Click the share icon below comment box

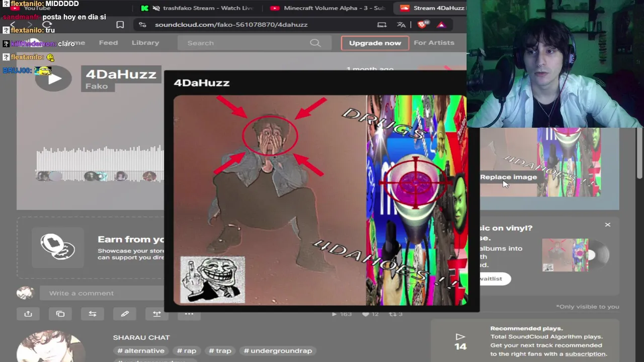click(28, 314)
